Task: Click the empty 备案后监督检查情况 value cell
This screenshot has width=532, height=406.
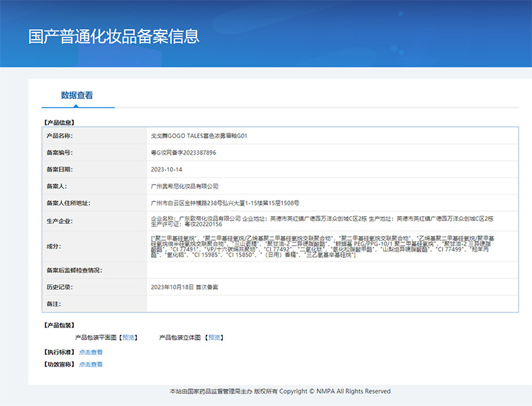Action: click(x=332, y=270)
